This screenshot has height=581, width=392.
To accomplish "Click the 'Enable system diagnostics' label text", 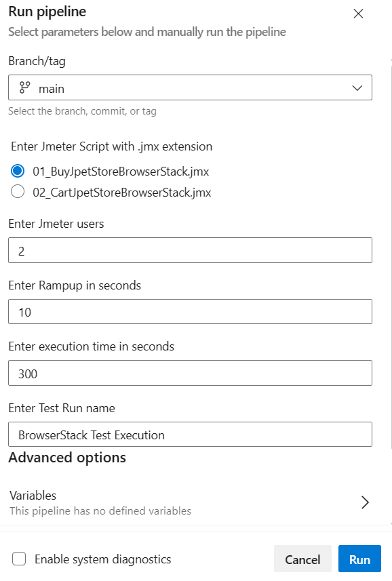I will [x=103, y=559].
